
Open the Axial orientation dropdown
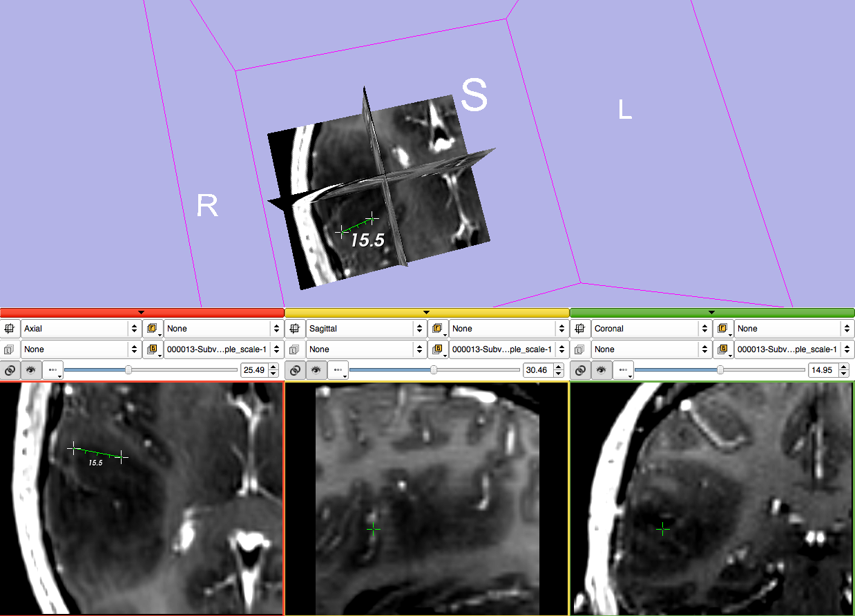pos(80,329)
